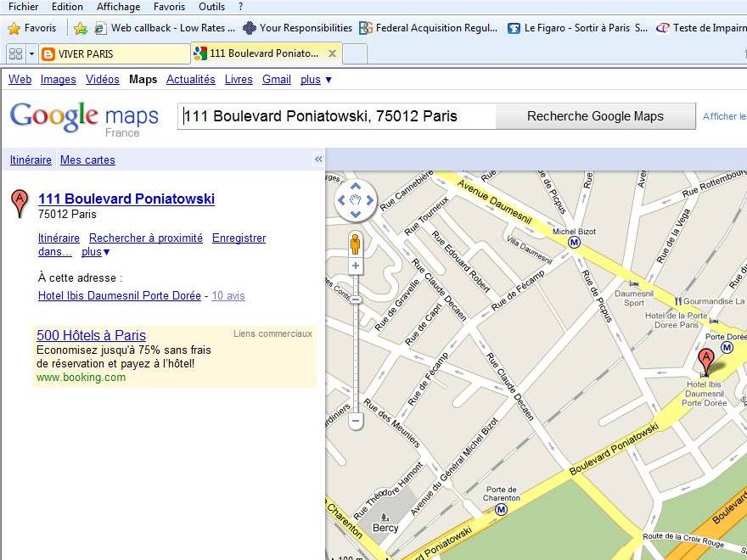Open a new blank tab
The height and width of the screenshot is (560, 747).
[356, 53]
